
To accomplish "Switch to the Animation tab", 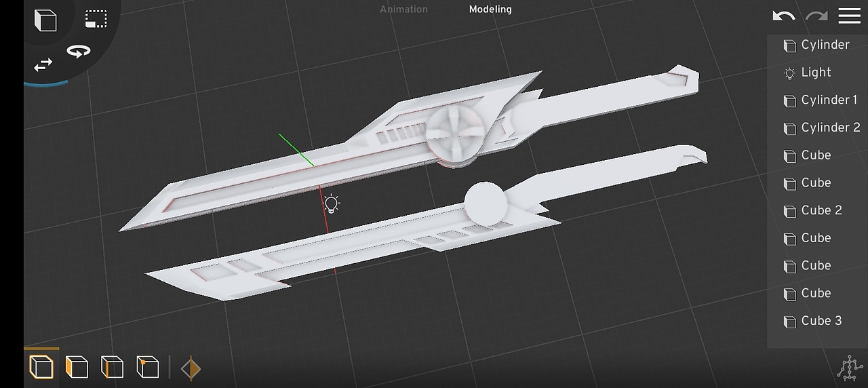I will [x=403, y=9].
